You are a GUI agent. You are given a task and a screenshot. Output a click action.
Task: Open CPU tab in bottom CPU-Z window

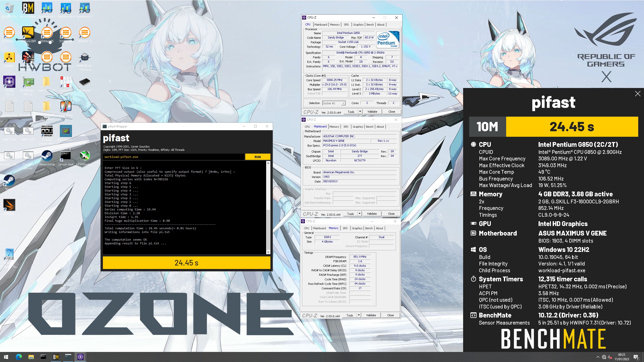(x=306, y=228)
